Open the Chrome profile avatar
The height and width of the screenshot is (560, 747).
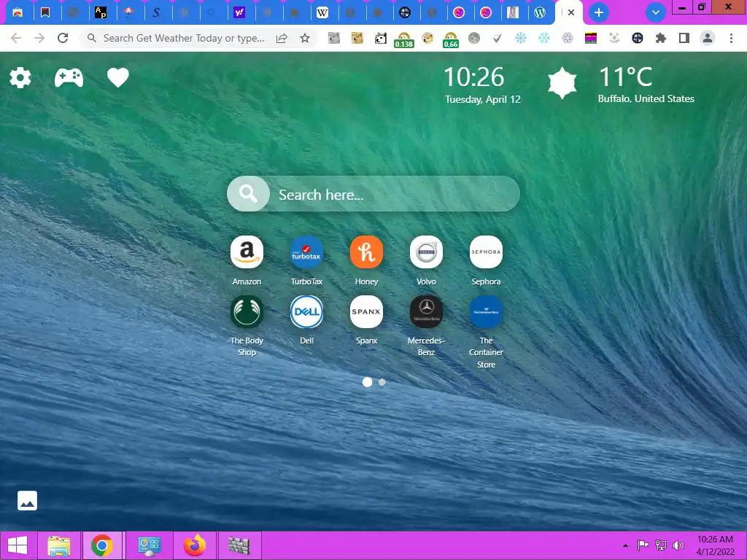(708, 38)
